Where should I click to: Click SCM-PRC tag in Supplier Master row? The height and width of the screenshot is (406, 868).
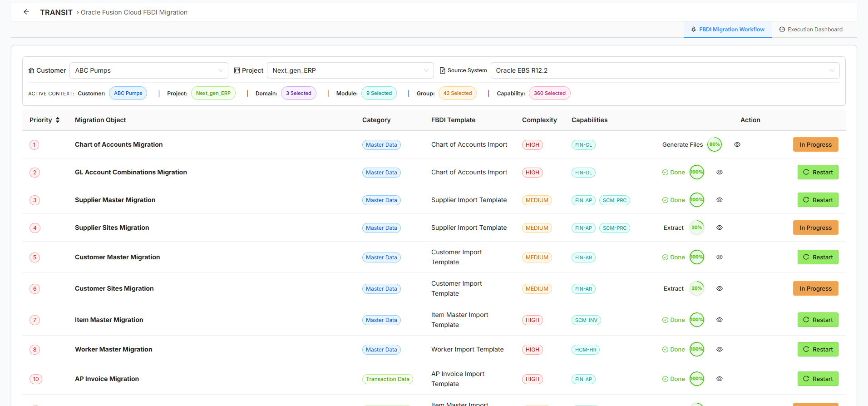614,200
